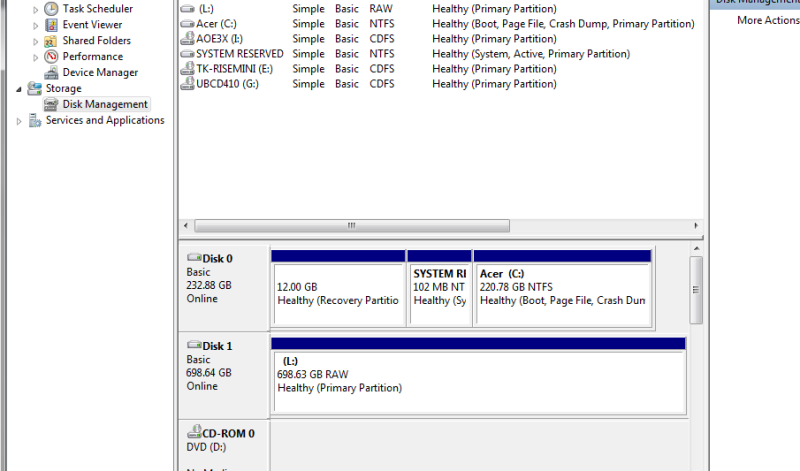Expand the Shared Folders tree node
Image resolution: width=800 pixels, height=471 pixels.
pyautogui.click(x=35, y=41)
